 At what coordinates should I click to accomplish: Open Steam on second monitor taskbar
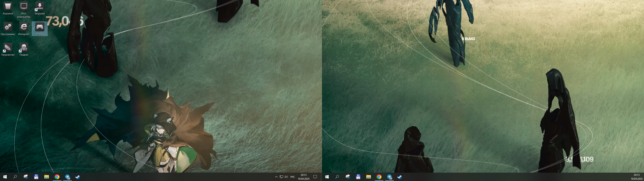pos(400,177)
